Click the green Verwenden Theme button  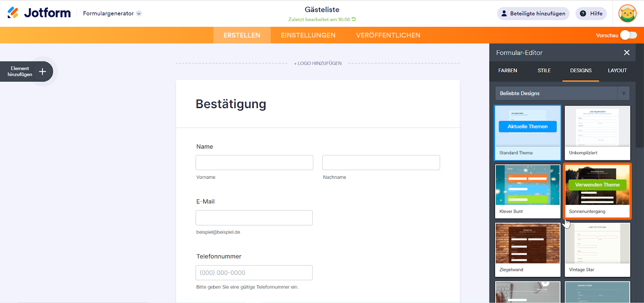(x=597, y=185)
